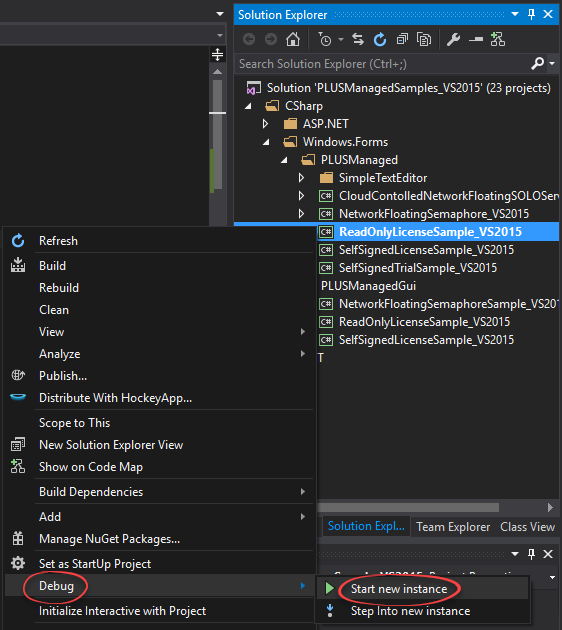Open Properties wrench icon
Screen dimensions: 562x630
454,39
